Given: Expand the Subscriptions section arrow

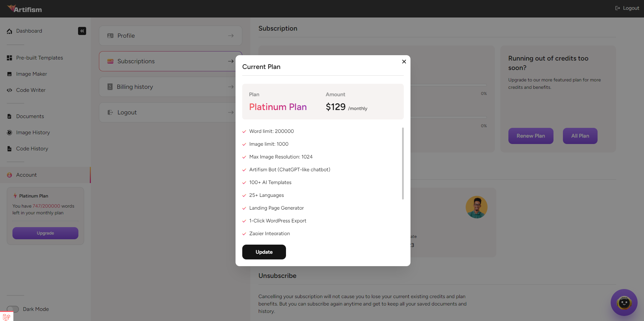Looking at the screenshot, I should coord(231,61).
